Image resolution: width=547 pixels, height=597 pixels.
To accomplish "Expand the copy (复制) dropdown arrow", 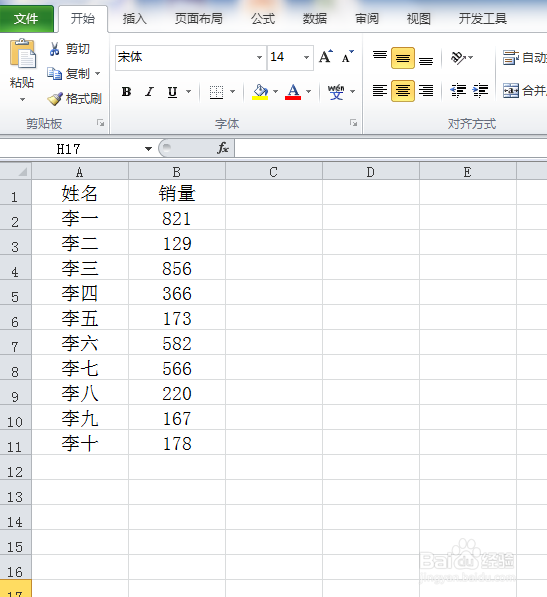I will [x=98, y=73].
